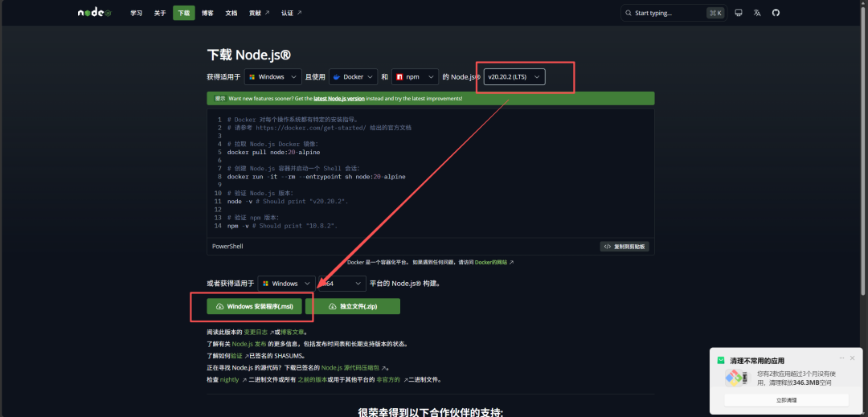Close the cleanup notification popup
Screen dimensions: 868x417
(853, 358)
